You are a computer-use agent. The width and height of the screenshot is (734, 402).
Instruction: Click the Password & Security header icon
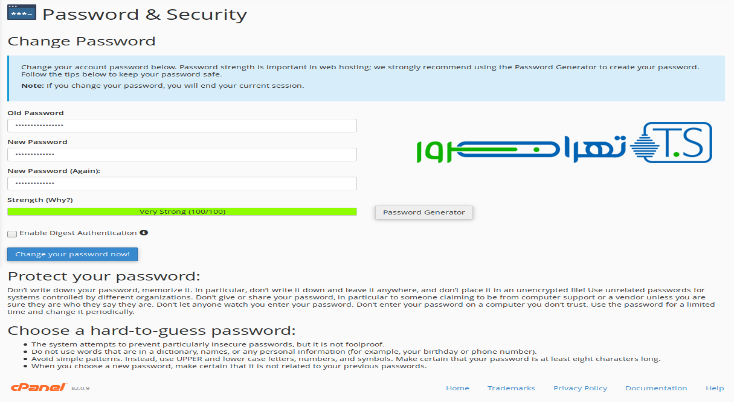click(x=20, y=15)
